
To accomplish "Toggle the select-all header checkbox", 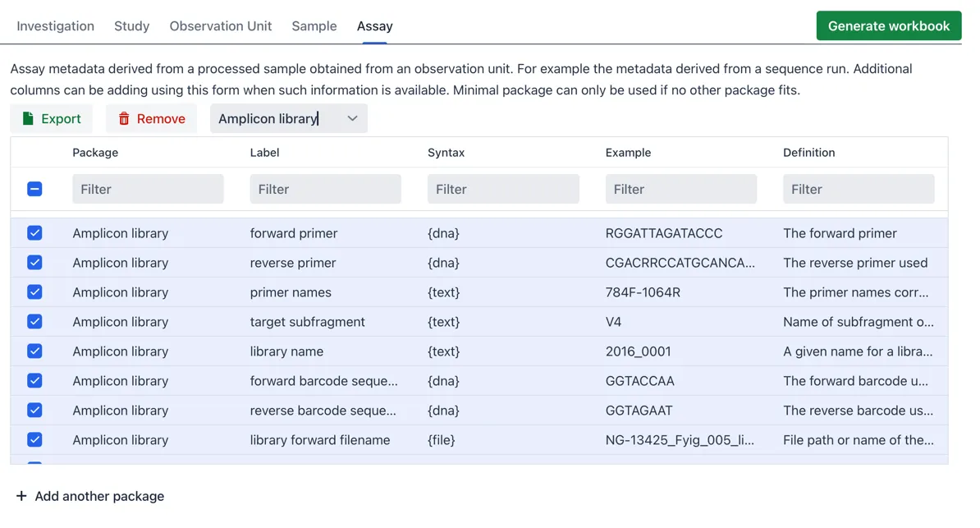I will pyautogui.click(x=34, y=189).
